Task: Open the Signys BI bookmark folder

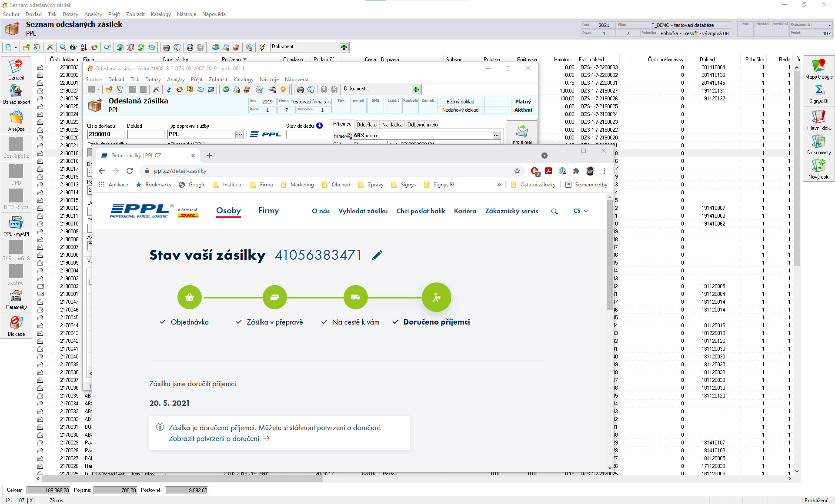Action: click(x=439, y=185)
